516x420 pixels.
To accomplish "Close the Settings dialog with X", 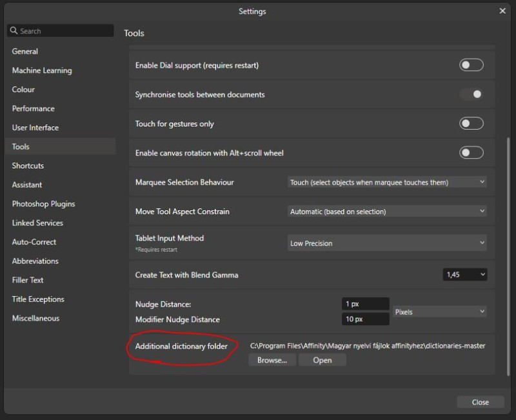I will (502, 11).
